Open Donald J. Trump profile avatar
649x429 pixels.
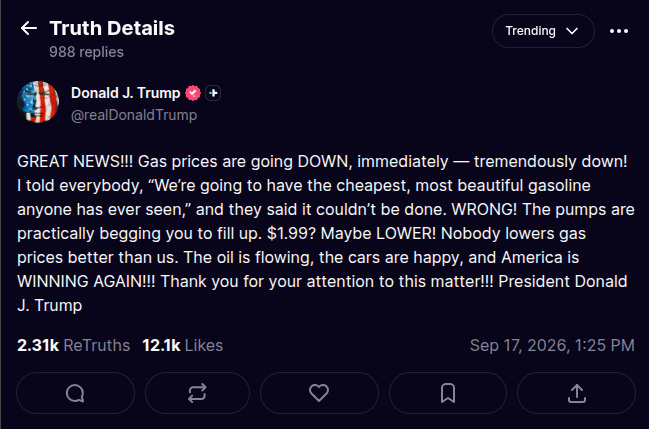(38, 102)
